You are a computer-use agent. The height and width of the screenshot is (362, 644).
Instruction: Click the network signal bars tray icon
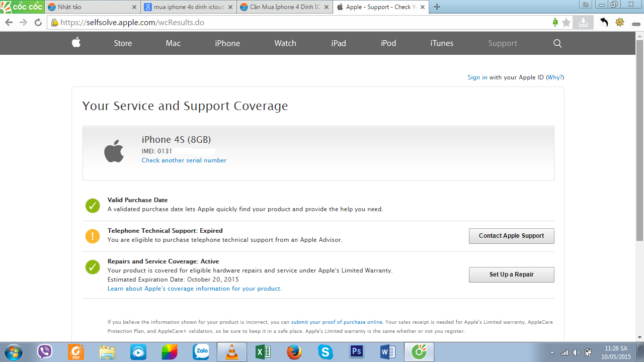[x=565, y=352]
